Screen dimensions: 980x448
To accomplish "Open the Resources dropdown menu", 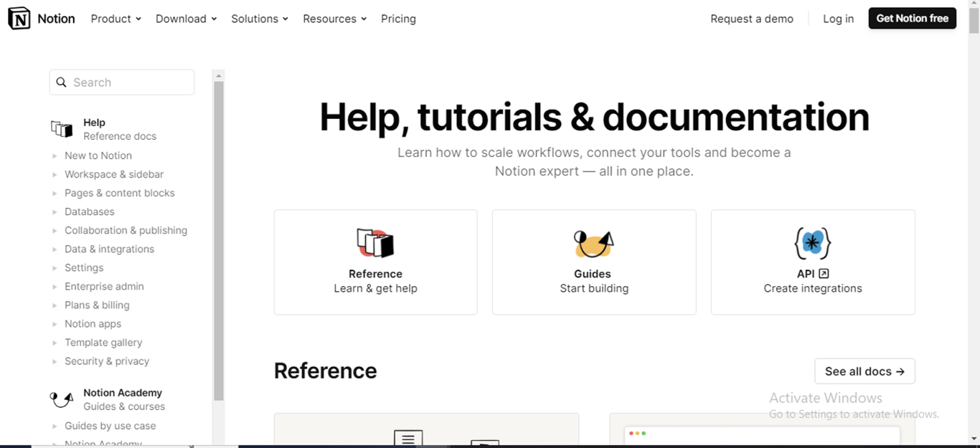I will point(334,19).
